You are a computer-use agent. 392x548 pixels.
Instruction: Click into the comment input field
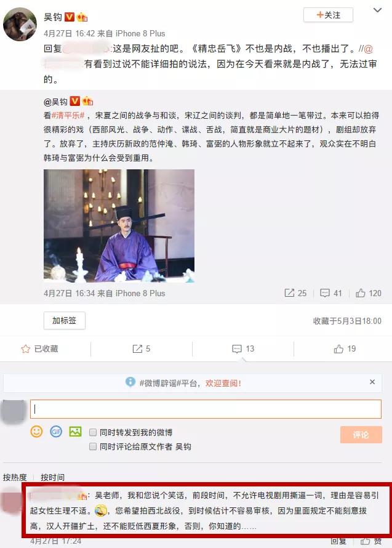pyautogui.click(x=206, y=409)
